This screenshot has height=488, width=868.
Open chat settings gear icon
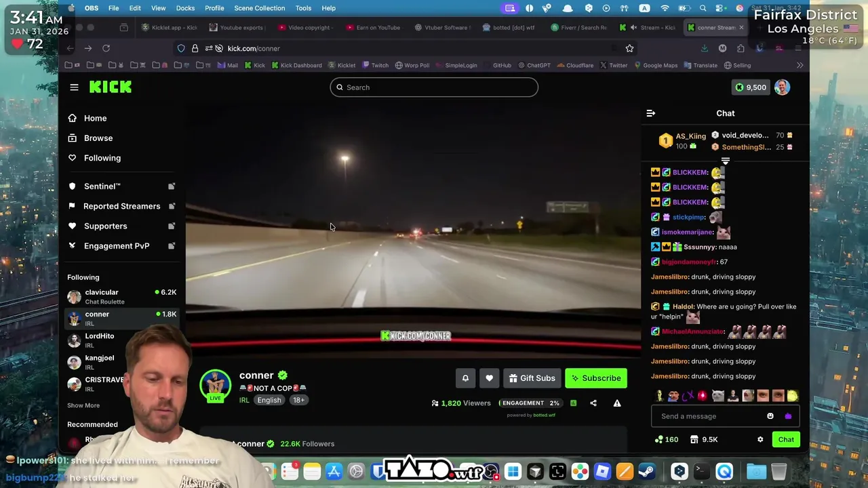point(760,440)
